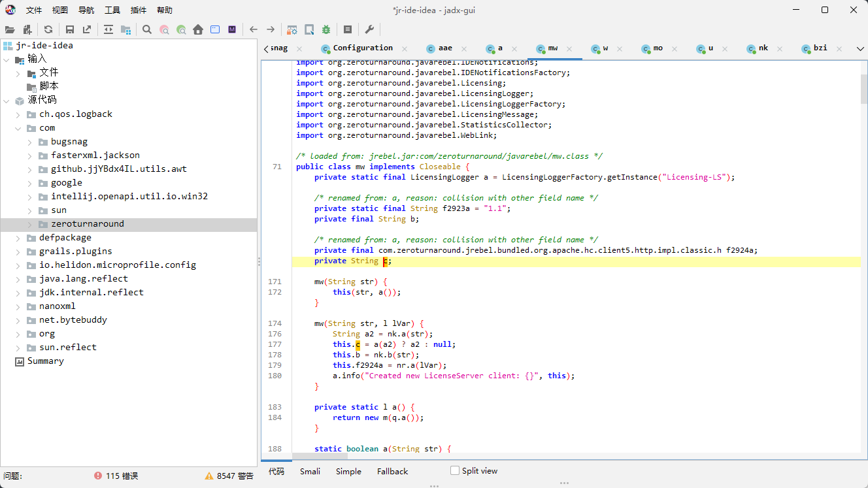Collapse the com package tree node

pos(18,128)
